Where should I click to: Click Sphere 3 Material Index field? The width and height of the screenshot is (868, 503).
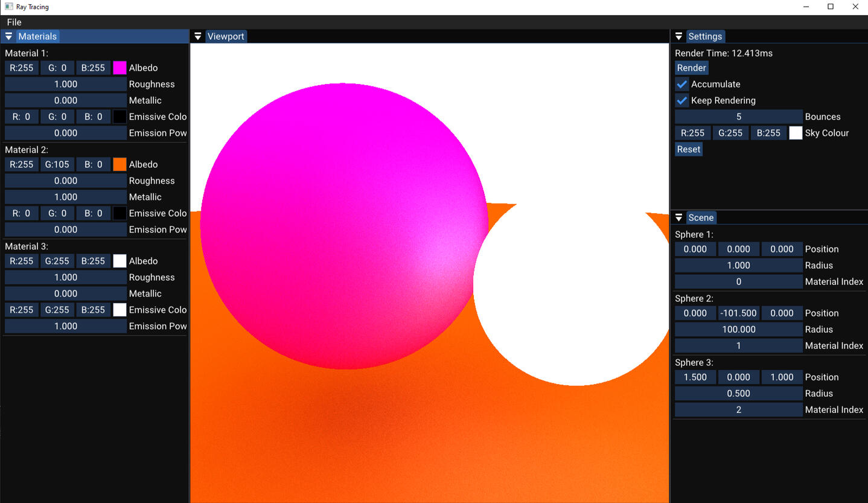tap(738, 409)
